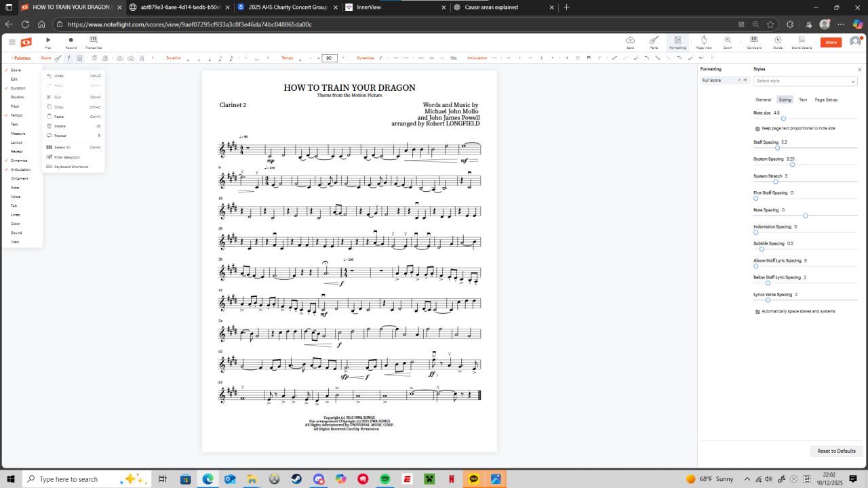Switch to the Page Setup tab
868x488 pixels.
826,100
